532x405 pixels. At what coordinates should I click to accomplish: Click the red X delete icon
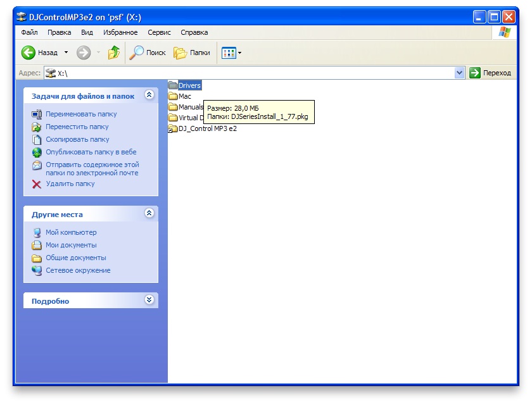tap(37, 184)
